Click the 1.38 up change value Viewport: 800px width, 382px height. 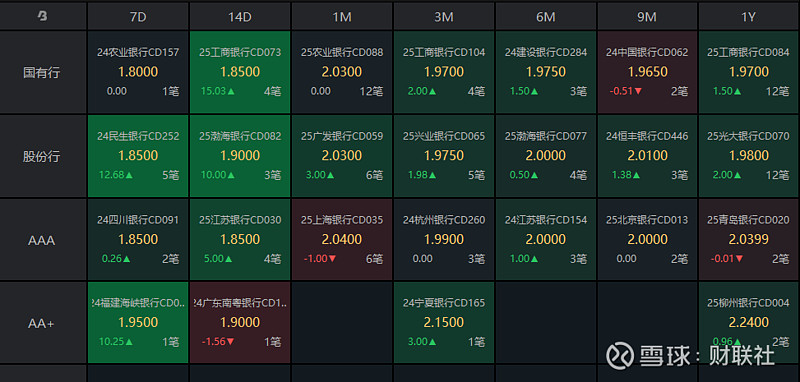[627, 175]
